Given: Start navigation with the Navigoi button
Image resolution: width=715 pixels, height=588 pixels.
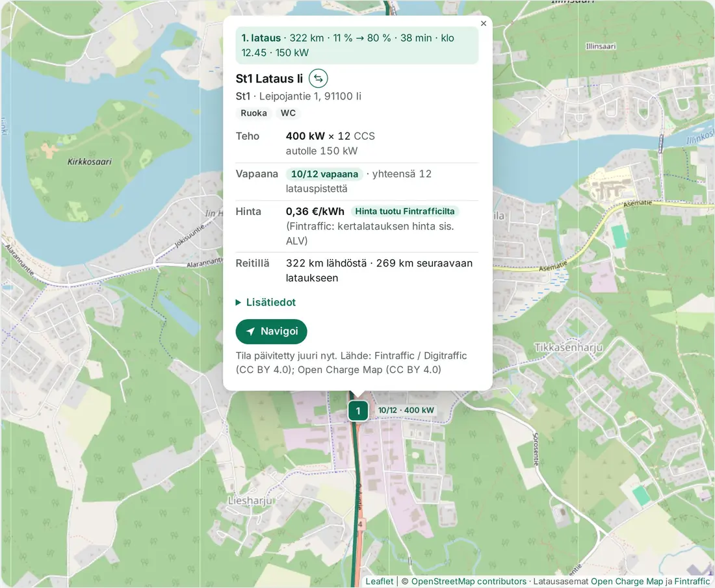Looking at the screenshot, I should 271,331.
